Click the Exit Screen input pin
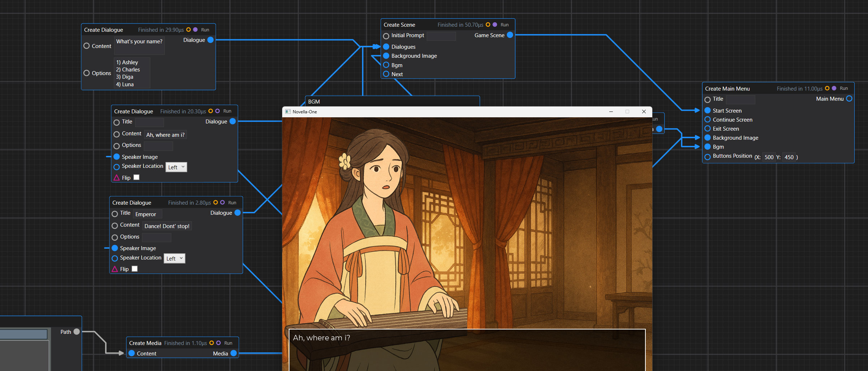868x371 pixels. click(708, 128)
